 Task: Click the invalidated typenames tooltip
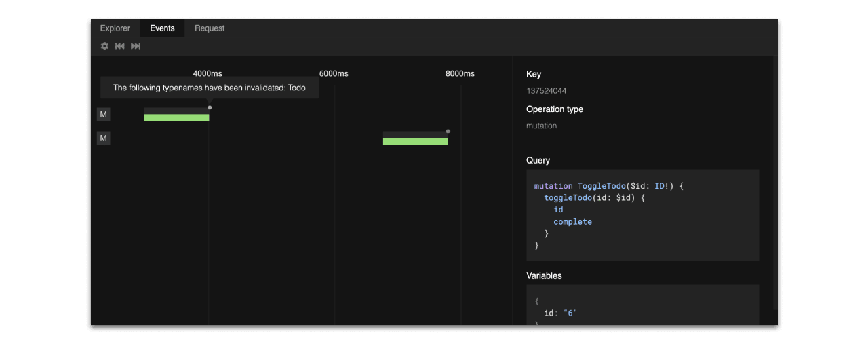[x=209, y=88]
